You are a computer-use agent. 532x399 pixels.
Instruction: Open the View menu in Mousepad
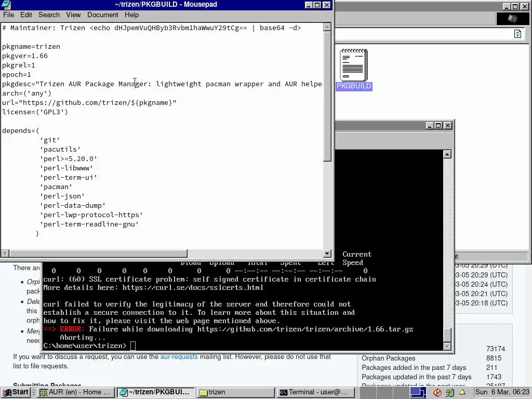73,15
